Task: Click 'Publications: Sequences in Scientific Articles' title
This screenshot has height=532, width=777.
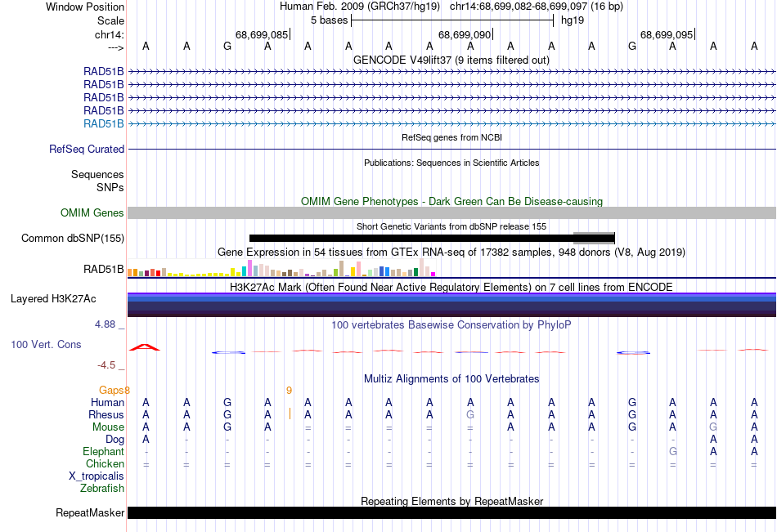Action: tap(451, 163)
